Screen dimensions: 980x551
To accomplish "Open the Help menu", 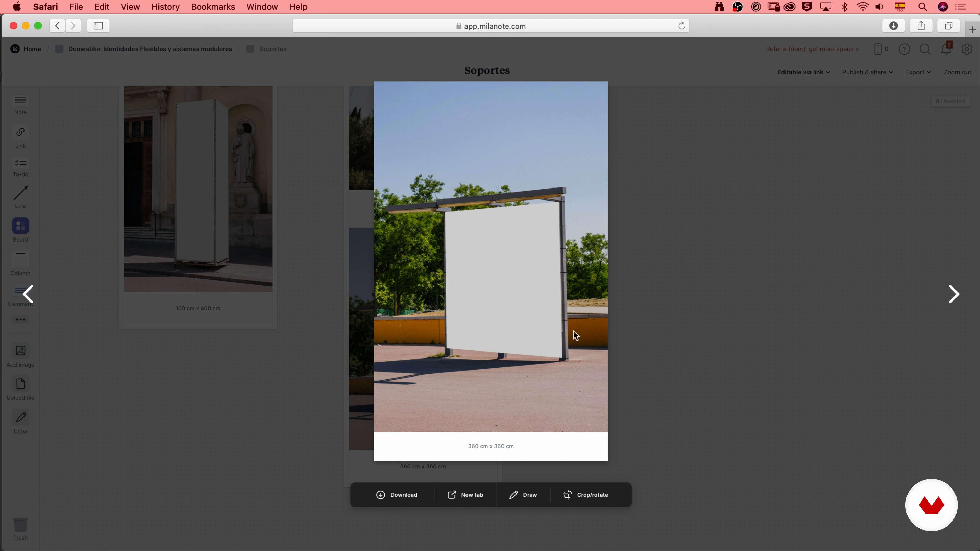I will (298, 7).
